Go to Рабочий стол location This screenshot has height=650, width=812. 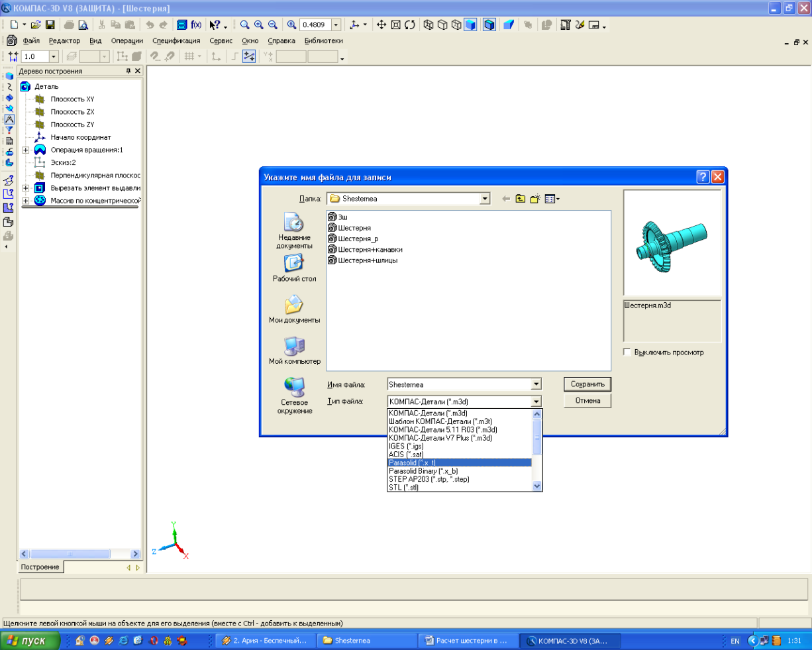click(294, 268)
